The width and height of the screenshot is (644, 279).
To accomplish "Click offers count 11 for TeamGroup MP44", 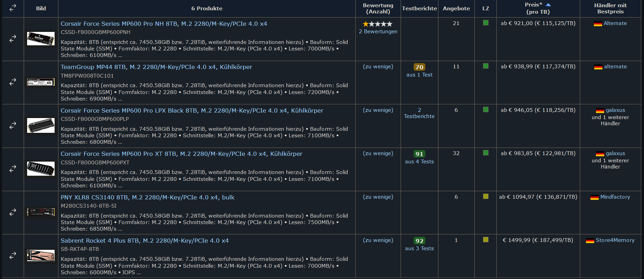I will tap(456, 67).
